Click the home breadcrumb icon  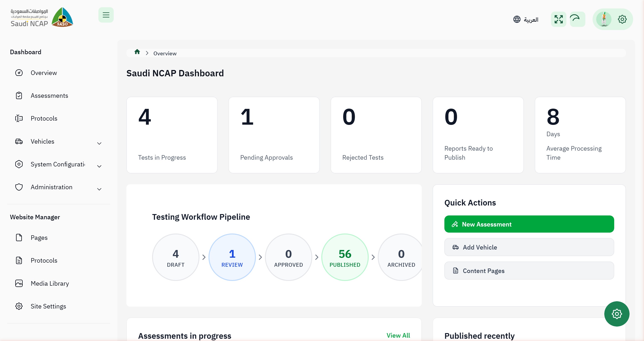(137, 52)
